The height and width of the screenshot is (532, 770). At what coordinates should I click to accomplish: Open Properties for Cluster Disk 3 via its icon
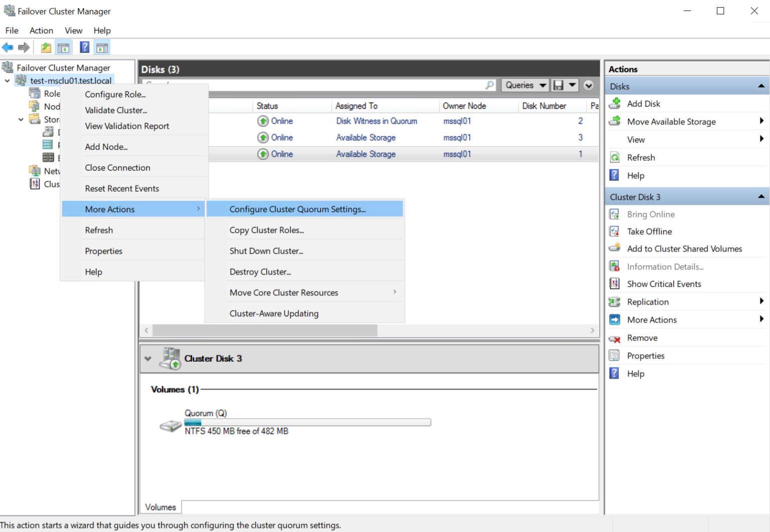point(615,355)
